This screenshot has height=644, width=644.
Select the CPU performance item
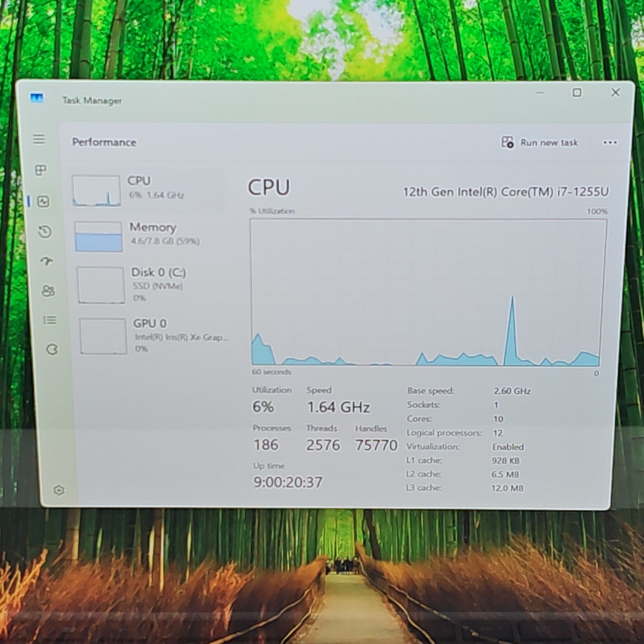pyautogui.click(x=148, y=191)
